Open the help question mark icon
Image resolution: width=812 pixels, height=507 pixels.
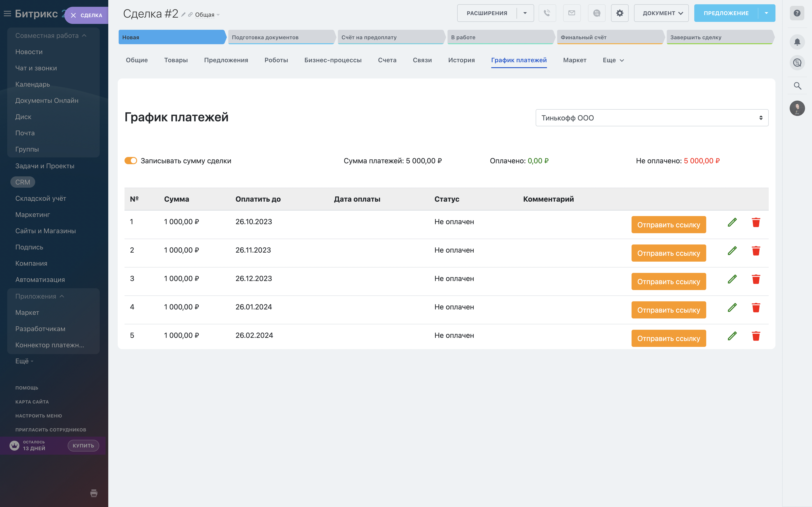click(797, 13)
